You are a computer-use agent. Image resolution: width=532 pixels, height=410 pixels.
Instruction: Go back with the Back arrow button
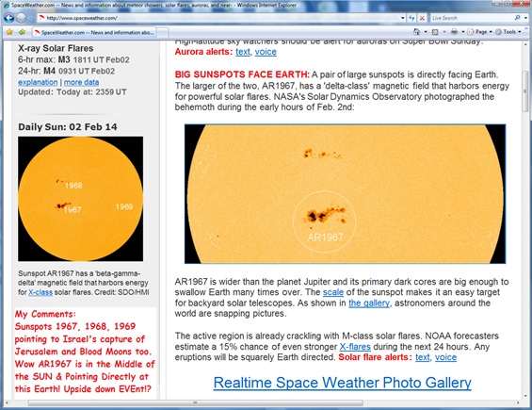click(8, 18)
